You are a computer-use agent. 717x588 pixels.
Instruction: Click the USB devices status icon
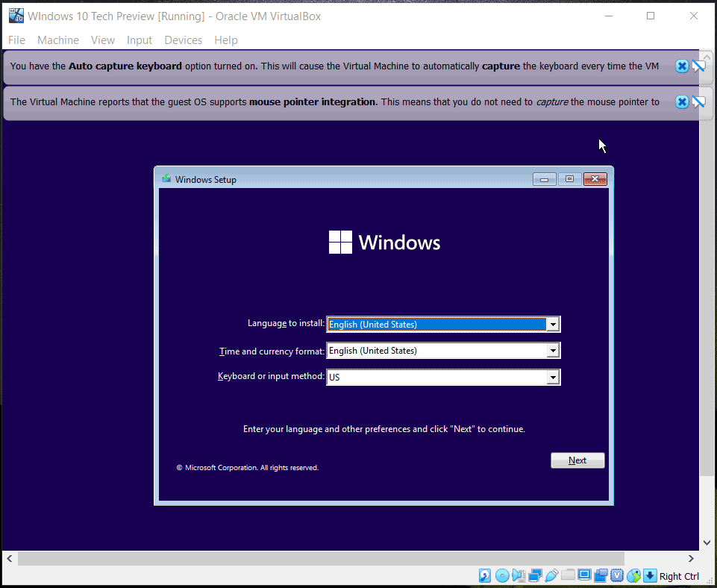[x=551, y=575]
